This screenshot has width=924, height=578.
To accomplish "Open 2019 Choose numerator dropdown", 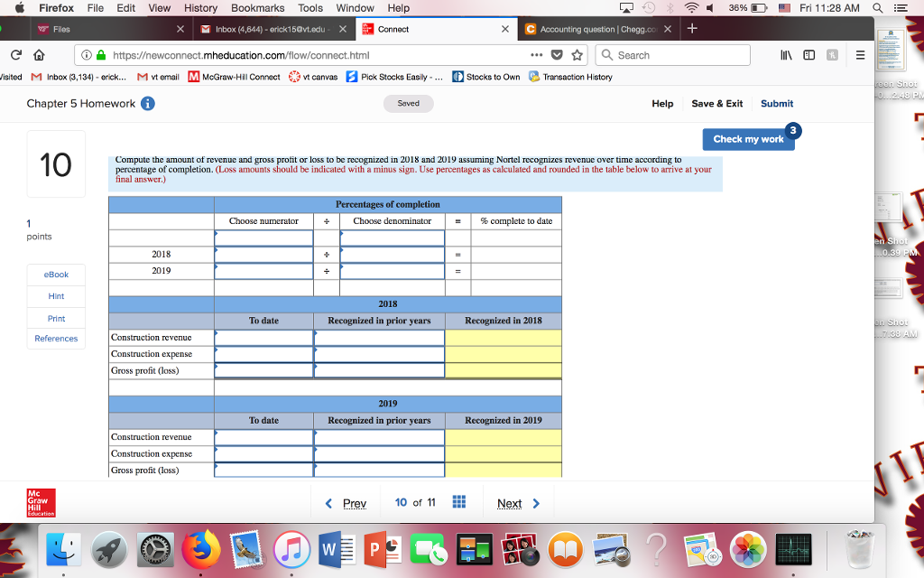I will (263, 271).
